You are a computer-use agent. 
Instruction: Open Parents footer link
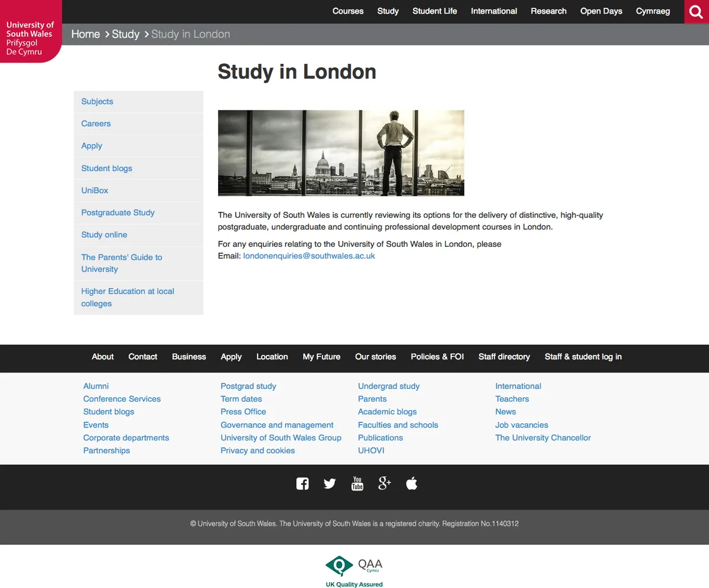click(x=372, y=399)
